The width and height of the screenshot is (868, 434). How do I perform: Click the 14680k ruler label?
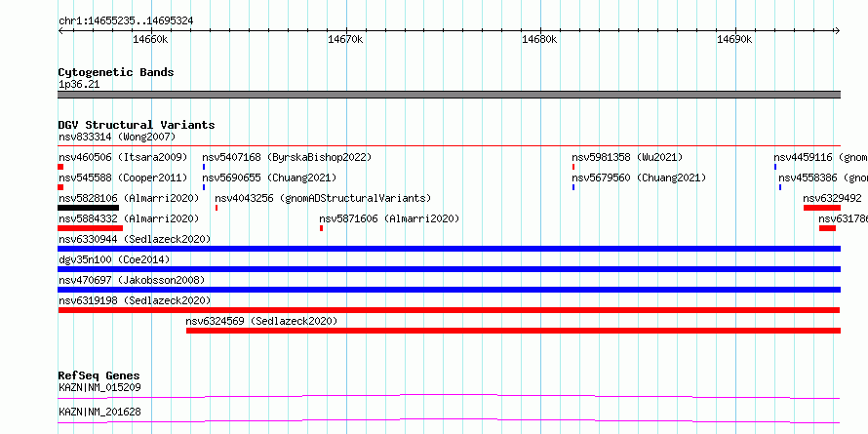[539, 39]
